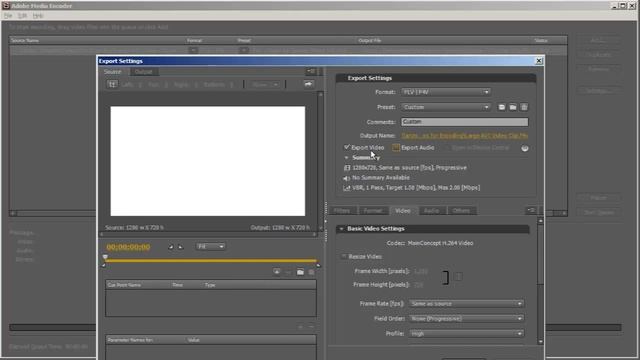Click the delete preset trash icon
The height and width of the screenshot is (360, 640).
(524, 107)
